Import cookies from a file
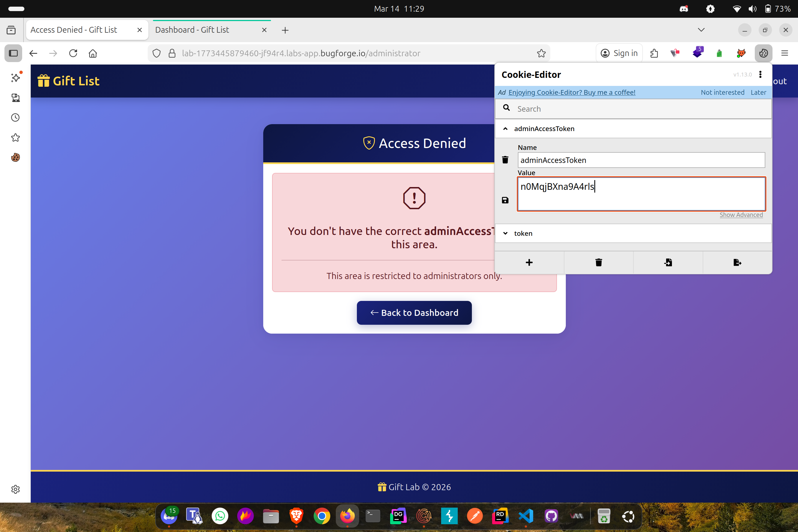This screenshot has height=532, width=798. point(668,262)
